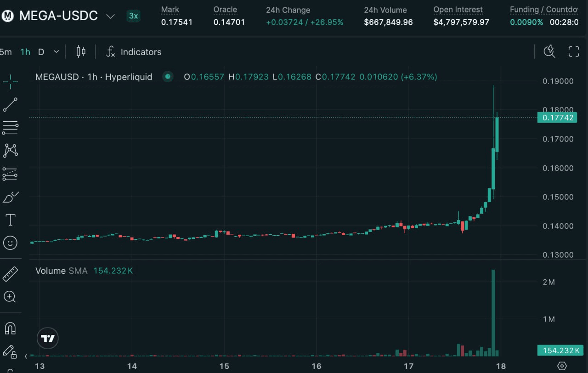Click the 0.13000 price axis label
The image size is (588, 373).
[558, 255]
